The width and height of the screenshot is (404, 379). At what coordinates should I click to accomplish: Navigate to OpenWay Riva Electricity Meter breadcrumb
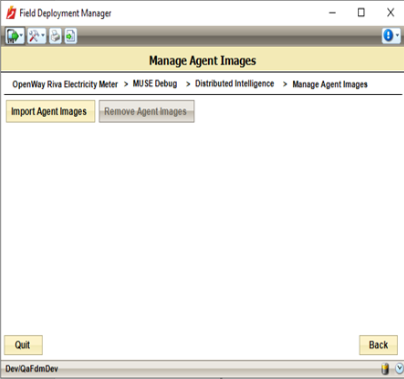[65, 84]
